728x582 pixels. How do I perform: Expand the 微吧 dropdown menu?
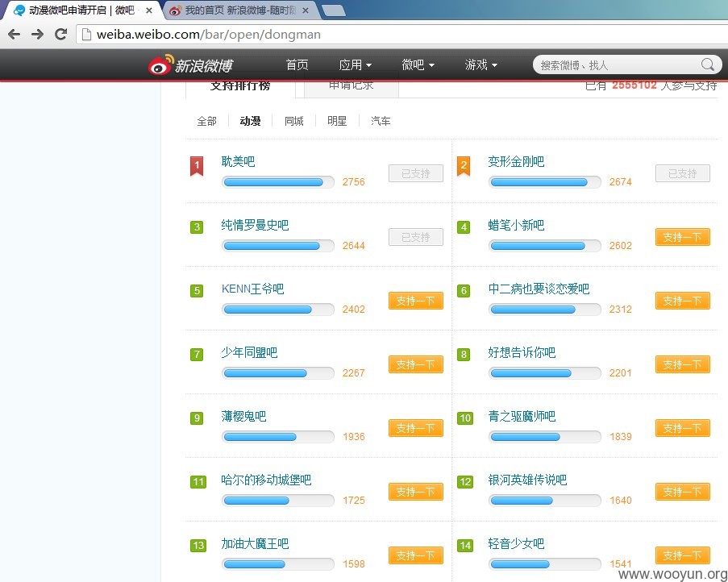pos(418,64)
